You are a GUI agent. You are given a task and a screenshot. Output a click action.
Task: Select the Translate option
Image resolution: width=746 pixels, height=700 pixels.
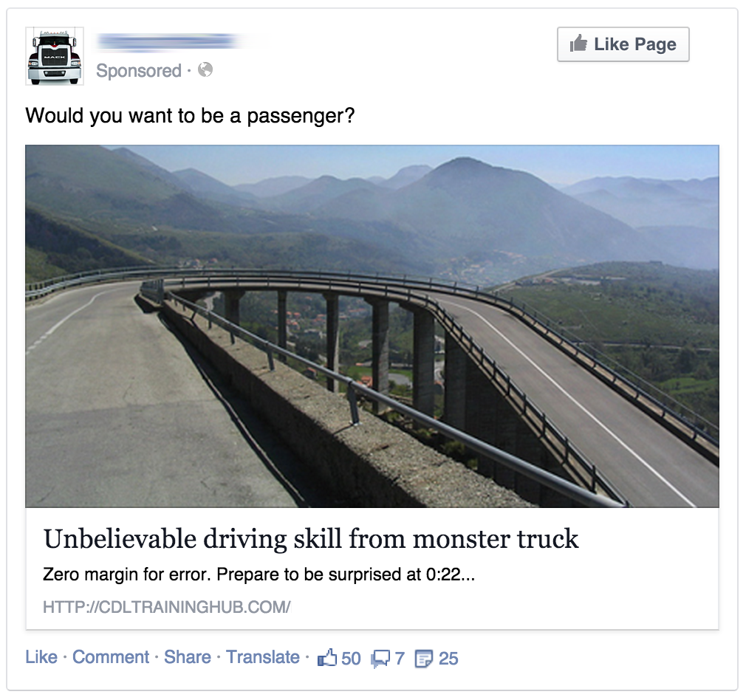point(263,657)
